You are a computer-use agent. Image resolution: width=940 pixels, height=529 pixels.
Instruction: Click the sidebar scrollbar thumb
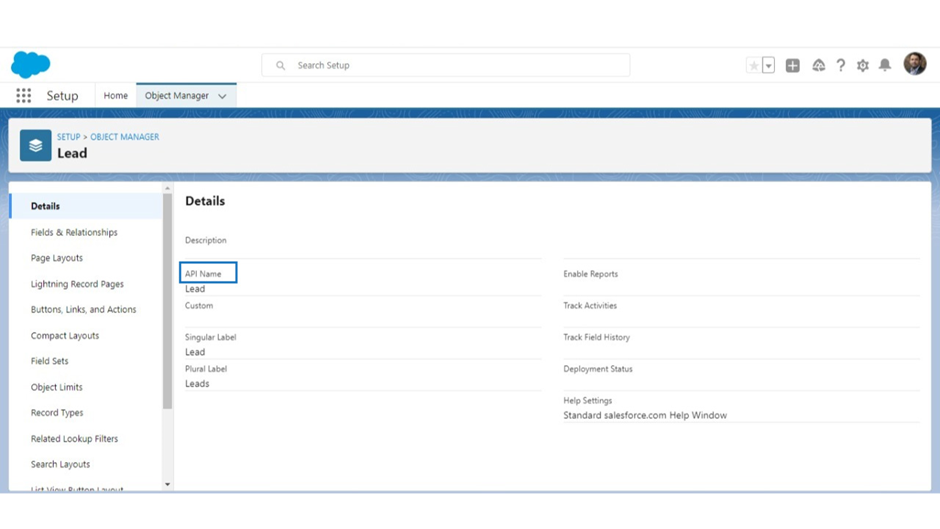[167, 301]
